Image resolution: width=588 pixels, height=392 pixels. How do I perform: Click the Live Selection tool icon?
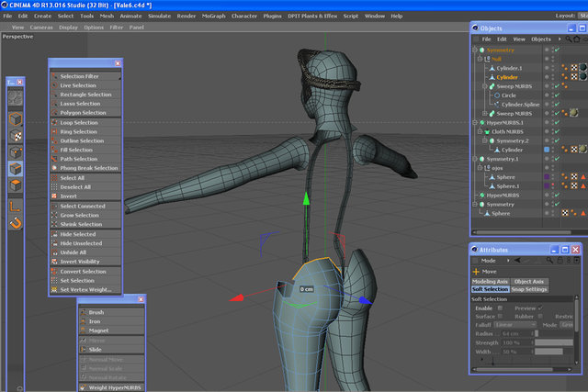pos(54,85)
